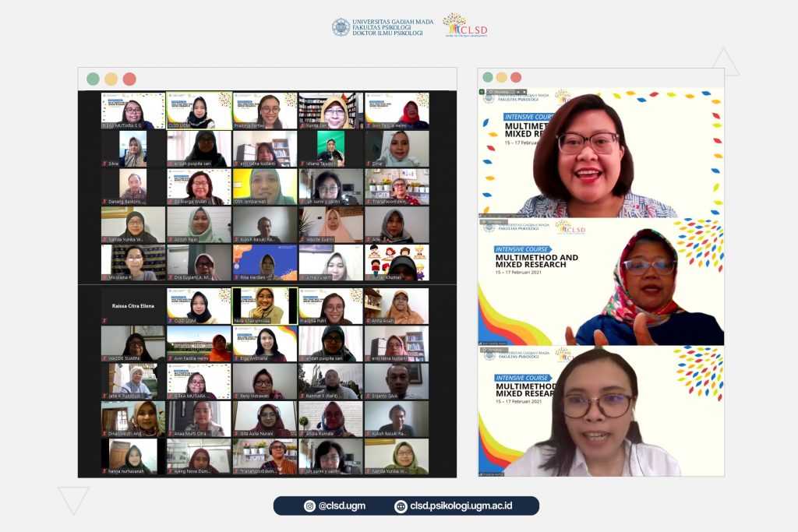
Task: Select the Osh Jembarwati yellow-background tile
Action: click(265, 187)
